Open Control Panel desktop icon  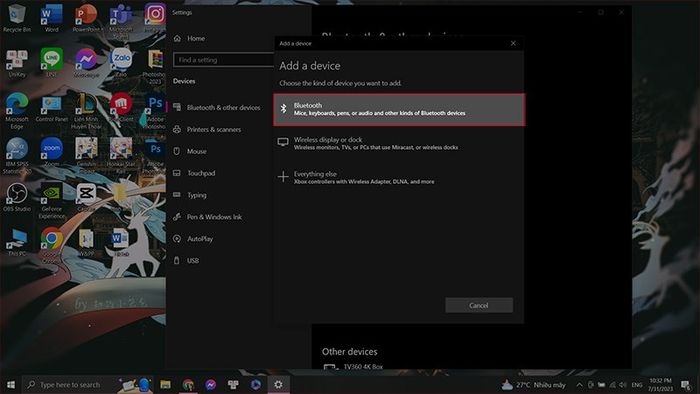52,108
